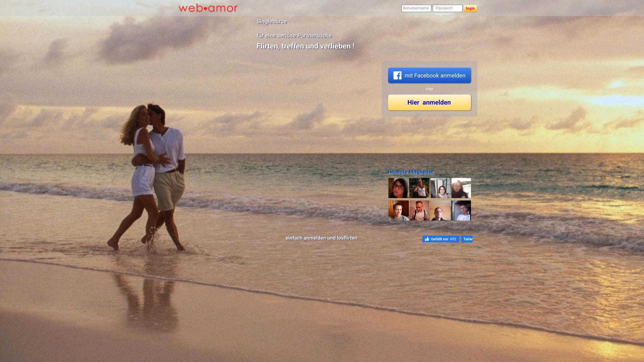
Task: Click the Facebook 'f' logo icon
Action: click(x=397, y=75)
